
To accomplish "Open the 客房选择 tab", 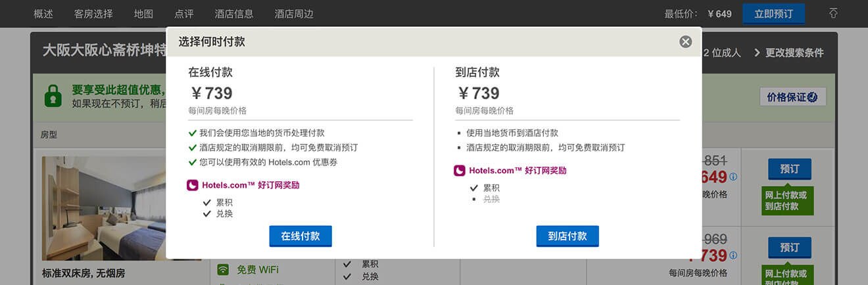I will (93, 14).
